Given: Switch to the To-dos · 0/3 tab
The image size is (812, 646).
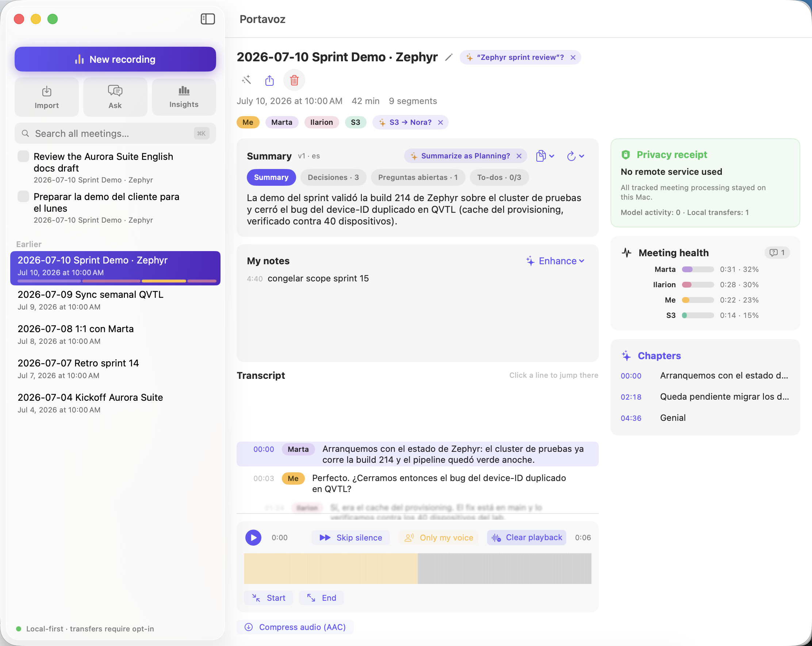Looking at the screenshot, I should tap(499, 177).
